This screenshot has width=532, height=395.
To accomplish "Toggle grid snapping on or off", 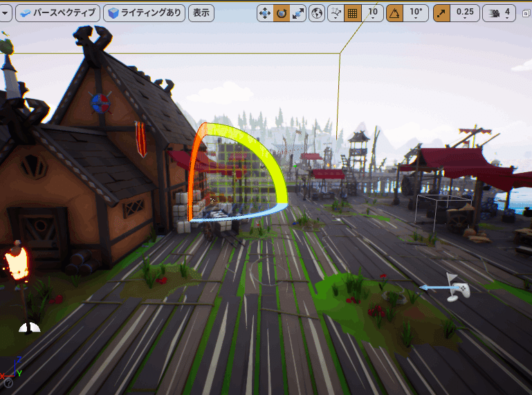I will coord(353,13).
